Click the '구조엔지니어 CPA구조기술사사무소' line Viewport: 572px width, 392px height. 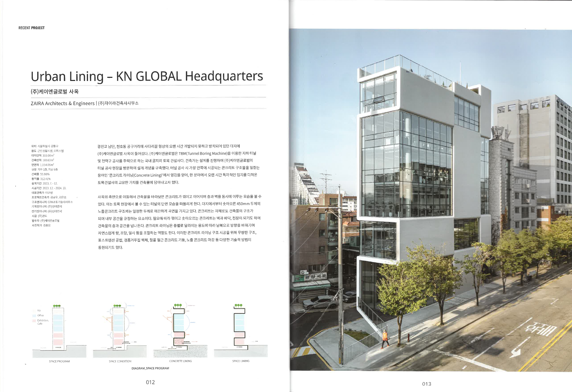pos(52,202)
